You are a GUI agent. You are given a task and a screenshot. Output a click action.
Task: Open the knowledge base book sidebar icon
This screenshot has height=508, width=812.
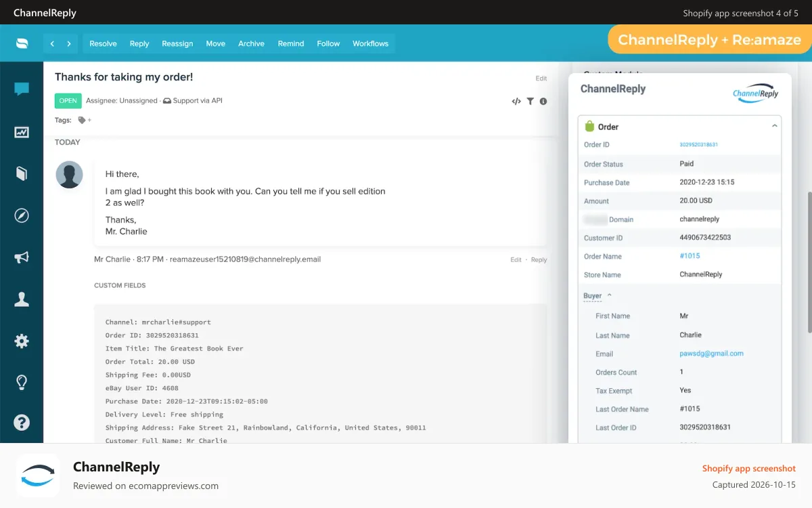22,173
